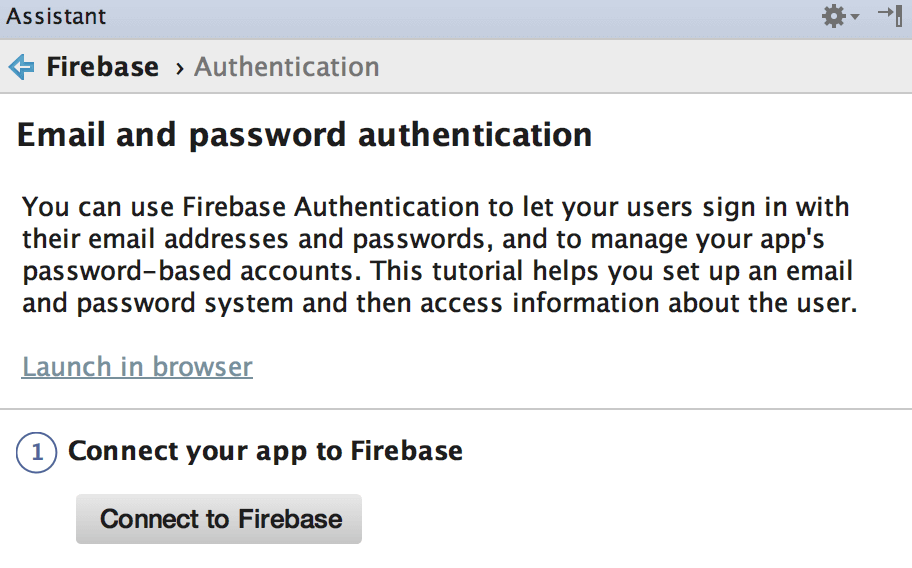Click the paragraph line ending with the user

440,303
